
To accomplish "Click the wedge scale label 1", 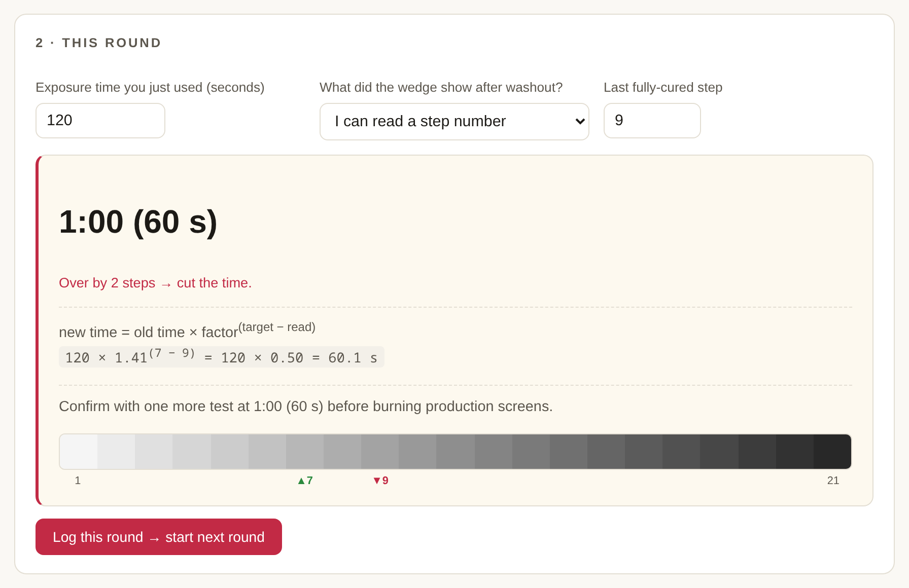I will [78, 481].
